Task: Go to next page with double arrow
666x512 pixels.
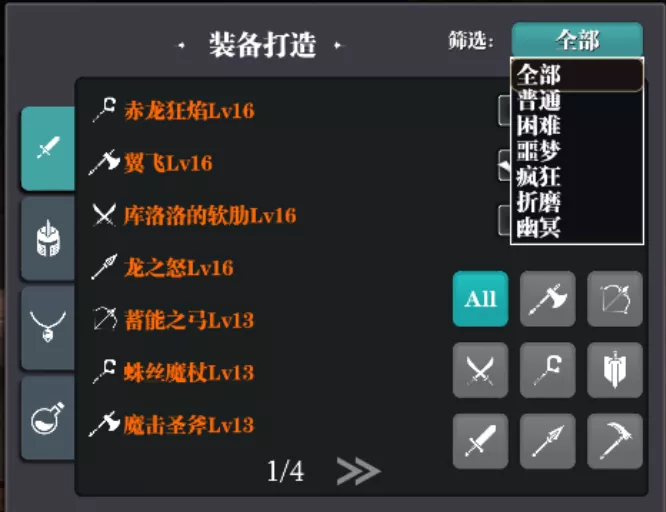Action: coord(358,471)
